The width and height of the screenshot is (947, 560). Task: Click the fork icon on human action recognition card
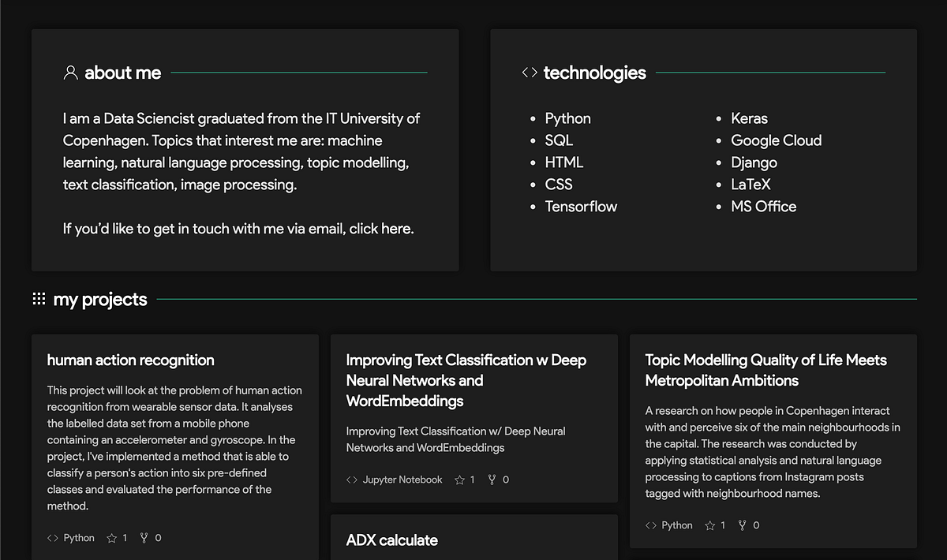[144, 537]
